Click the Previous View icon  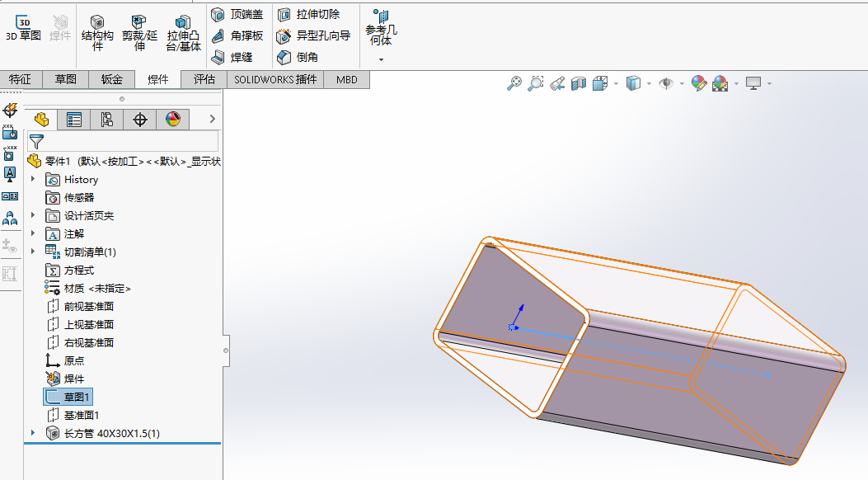point(557,83)
